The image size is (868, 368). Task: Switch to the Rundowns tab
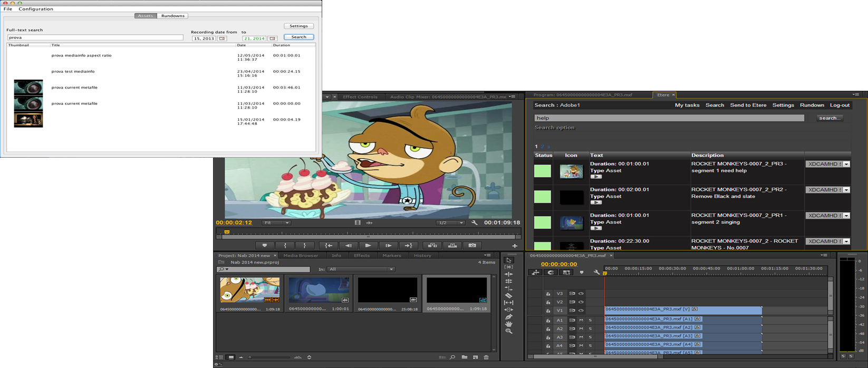tap(173, 16)
